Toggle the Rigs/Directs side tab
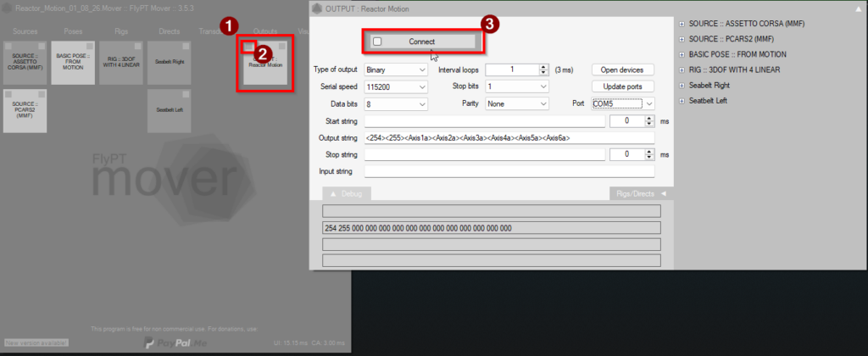The width and height of the screenshot is (868, 356). coord(641,194)
